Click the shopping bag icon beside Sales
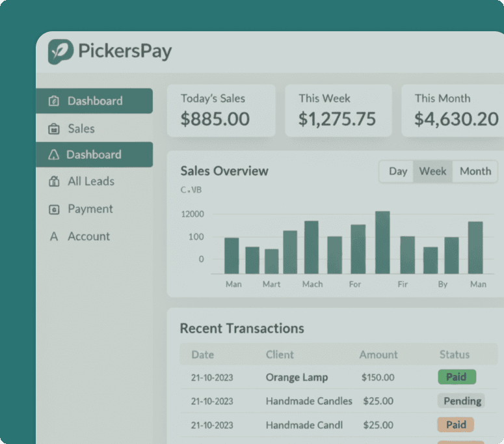Image resolution: width=504 pixels, height=444 pixels. click(54, 129)
